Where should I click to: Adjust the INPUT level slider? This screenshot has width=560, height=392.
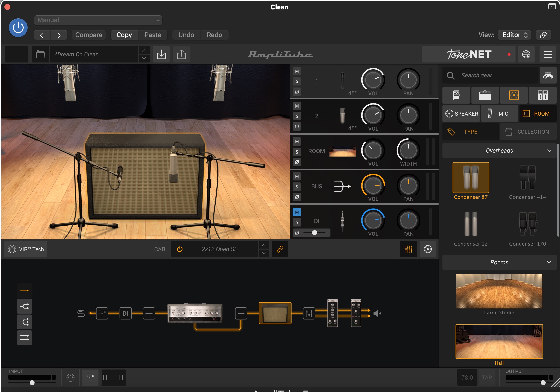32,383
